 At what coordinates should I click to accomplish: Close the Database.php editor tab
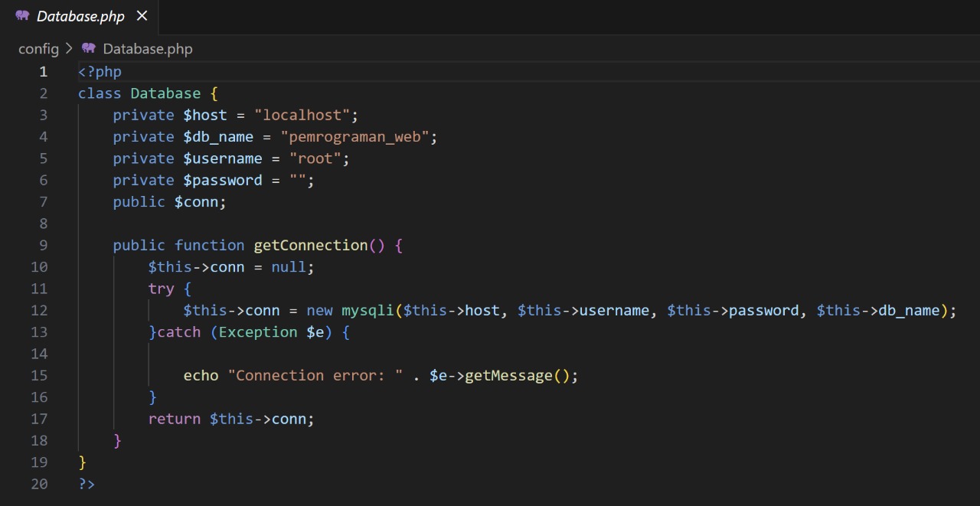coord(142,15)
